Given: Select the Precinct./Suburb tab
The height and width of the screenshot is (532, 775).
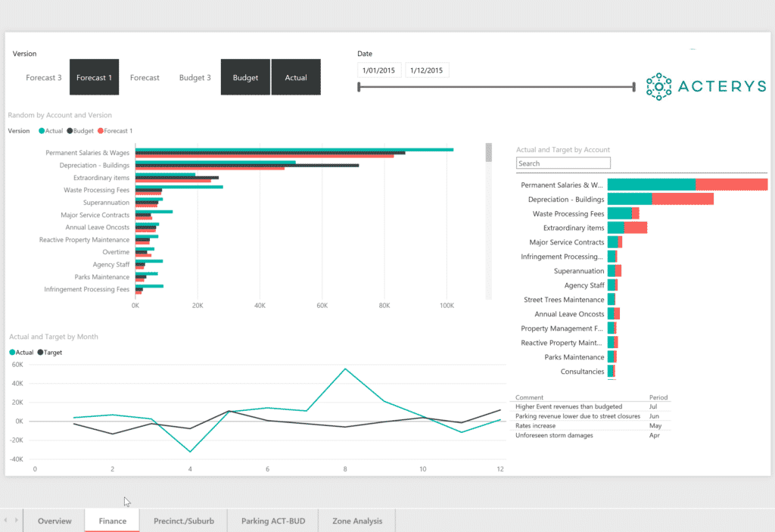Looking at the screenshot, I should click(x=184, y=521).
